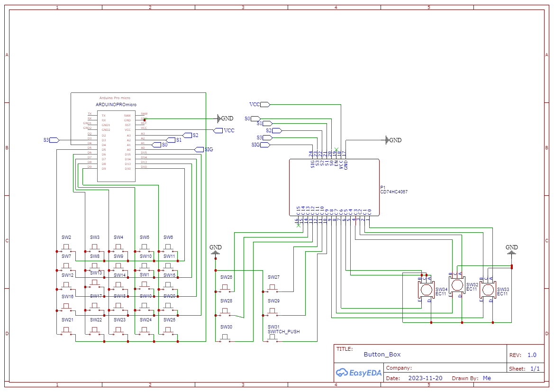Select the S1 net flag near the multiplexer
Viewport: 554px width, 392px height.
tap(264, 123)
